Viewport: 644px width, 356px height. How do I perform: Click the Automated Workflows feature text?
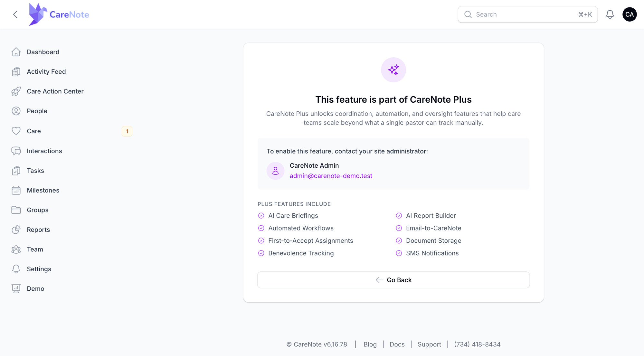point(301,228)
